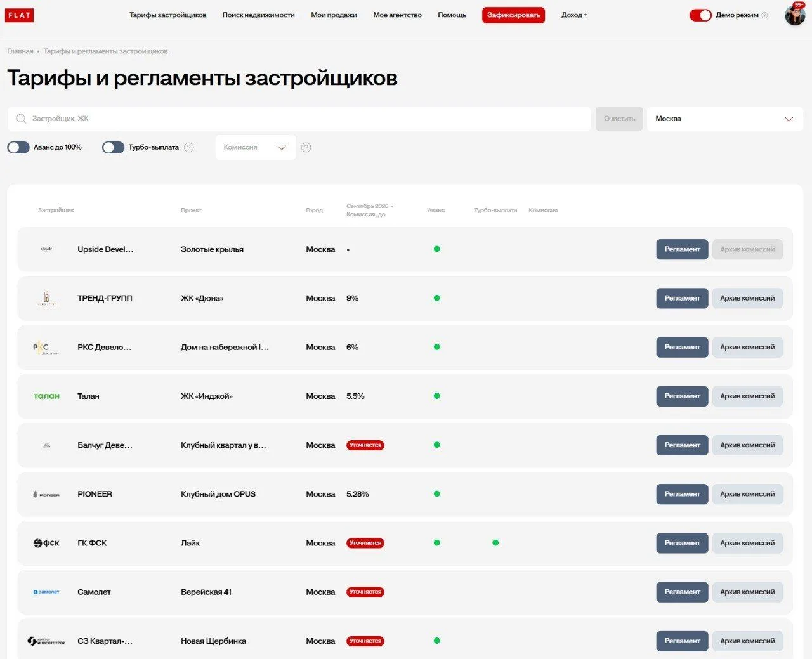
Task: Click the Аванс green dot for ЖК «Инджой»
Action: point(436,396)
